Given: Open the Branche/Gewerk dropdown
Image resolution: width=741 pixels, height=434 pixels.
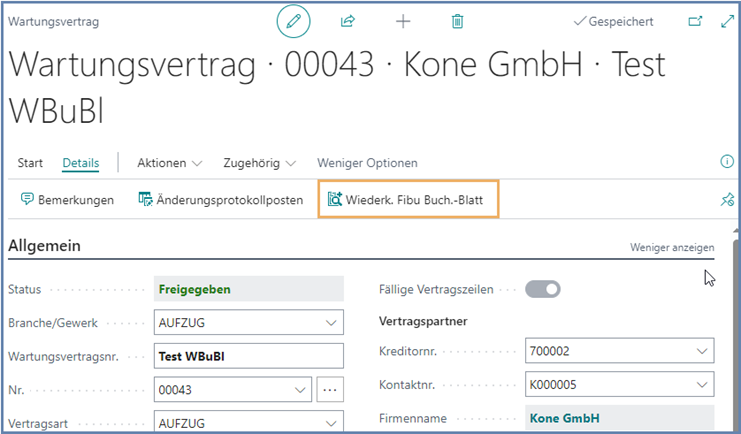Looking at the screenshot, I should point(331,323).
